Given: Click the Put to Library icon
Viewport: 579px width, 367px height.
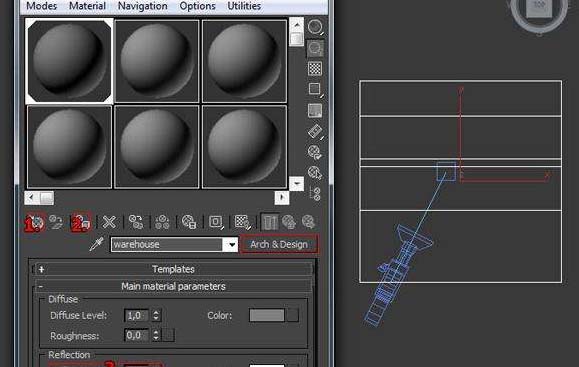Looking at the screenshot, I should [x=189, y=222].
